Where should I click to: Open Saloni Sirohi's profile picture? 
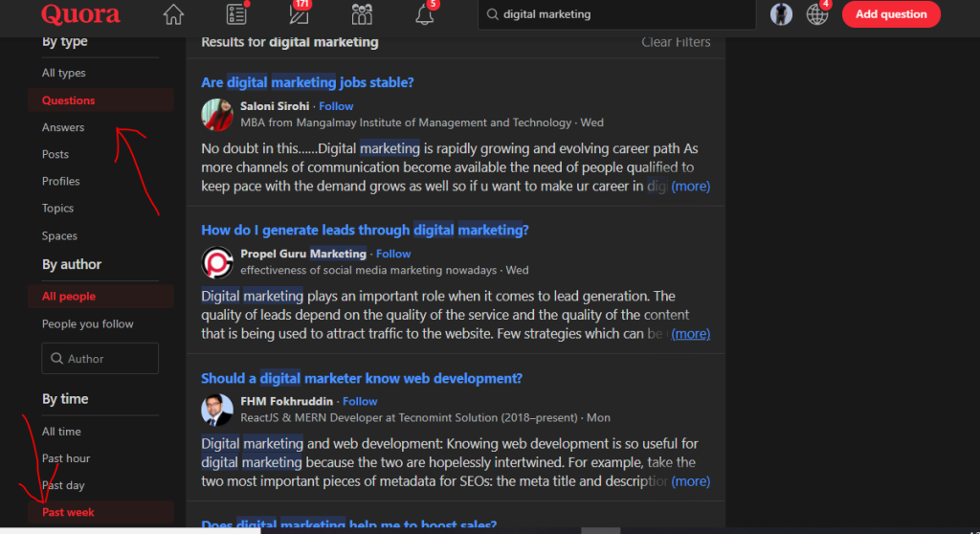pos(217,115)
